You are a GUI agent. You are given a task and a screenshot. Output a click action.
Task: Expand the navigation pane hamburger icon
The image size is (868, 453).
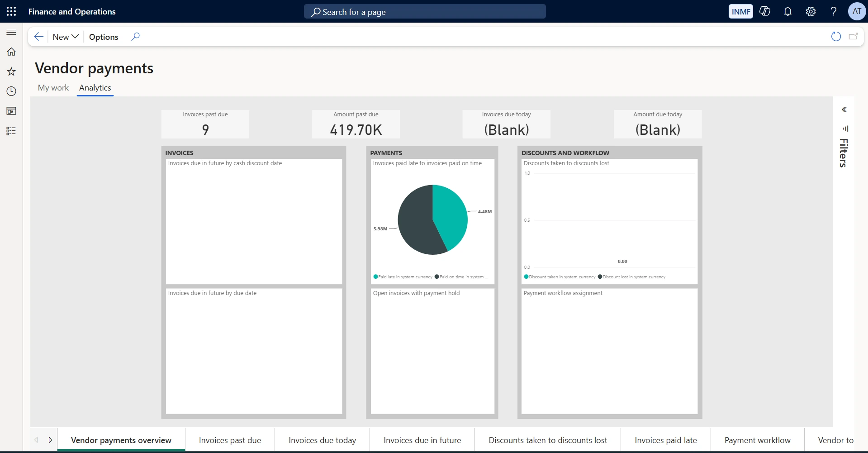[x=11, y=33]
